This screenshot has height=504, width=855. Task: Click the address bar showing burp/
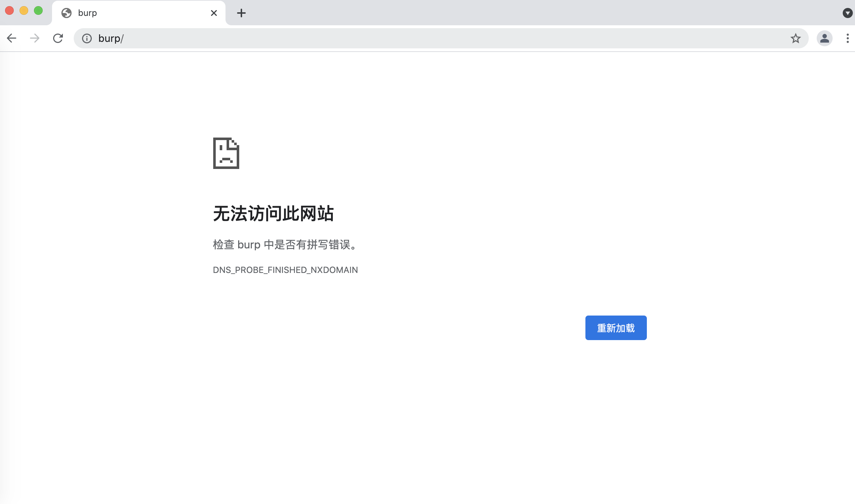[x=434, y=38]
